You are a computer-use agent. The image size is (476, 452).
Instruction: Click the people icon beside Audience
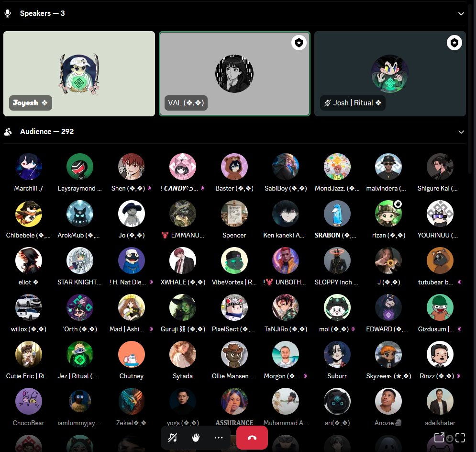[x=8, y=132]
